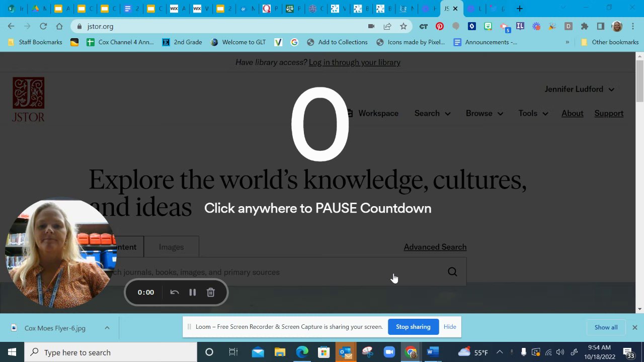Viewport: 644px width, 362px height.
Task: Reload the jstor.org page
Action: (43, 26)
